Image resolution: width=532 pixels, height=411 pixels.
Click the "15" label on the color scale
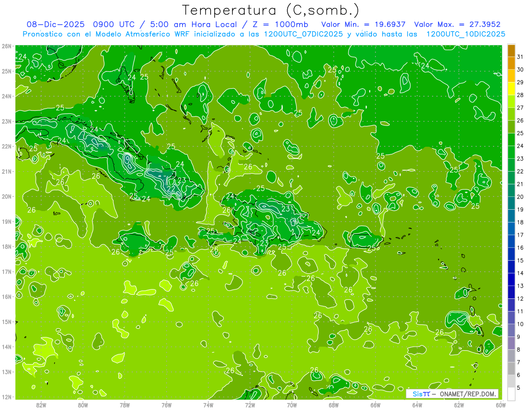tap(520, 260)
